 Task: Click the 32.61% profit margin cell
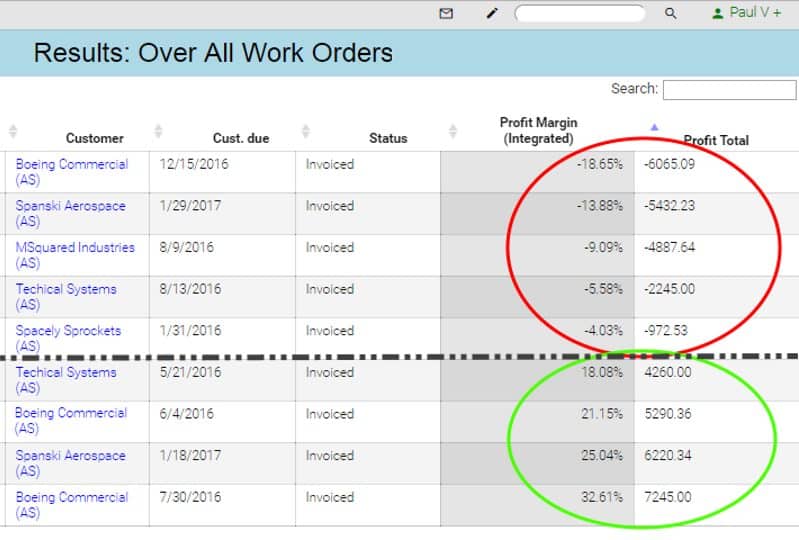pyautogui.click(x=537, y=505)
